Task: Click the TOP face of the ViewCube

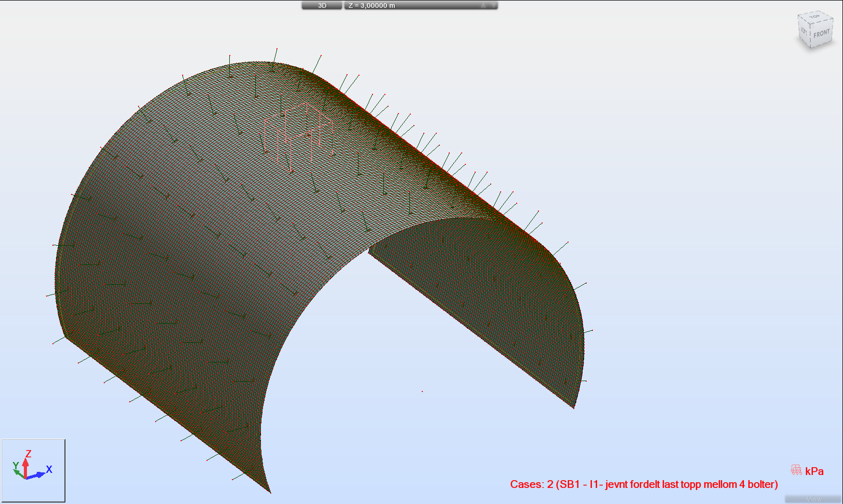Action: point(815,17)
